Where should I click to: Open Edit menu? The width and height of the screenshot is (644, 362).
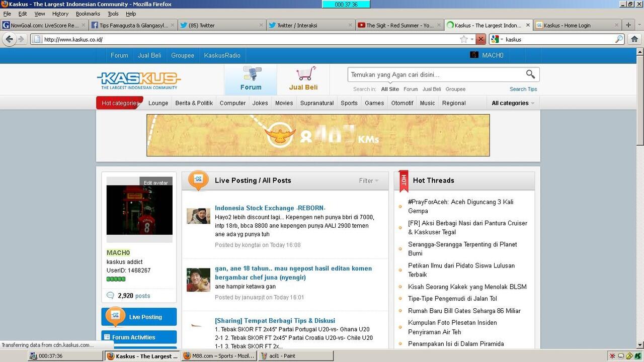[23, 14]
